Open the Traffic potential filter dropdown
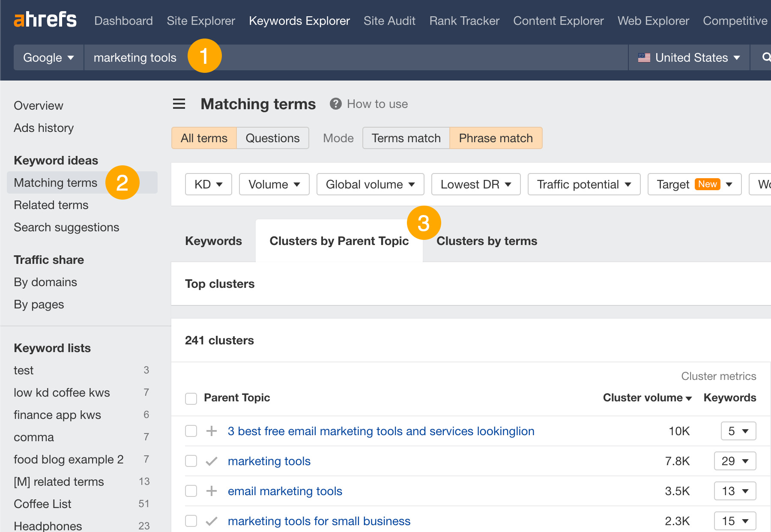The width and height of the screenshot is (771, 532). [x=584, y=184]
